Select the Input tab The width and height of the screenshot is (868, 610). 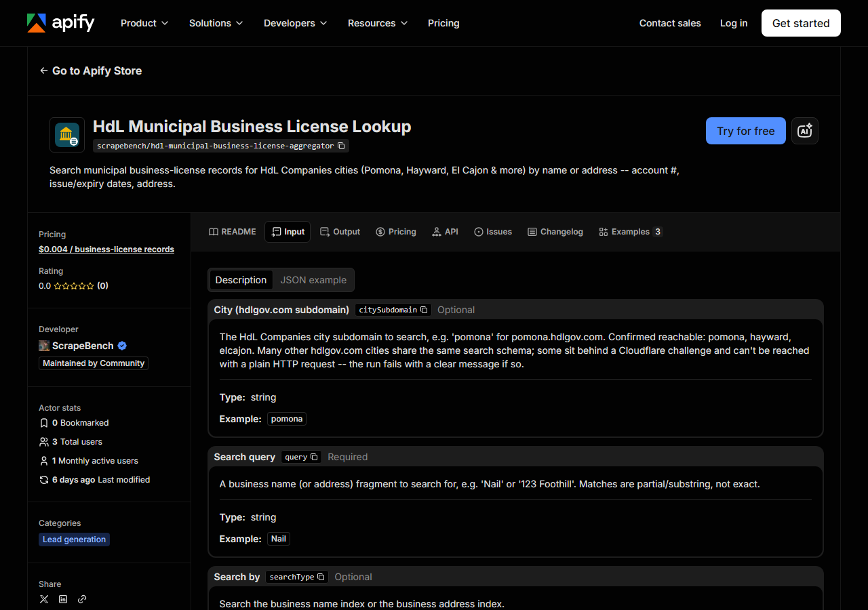click(288, 232)
